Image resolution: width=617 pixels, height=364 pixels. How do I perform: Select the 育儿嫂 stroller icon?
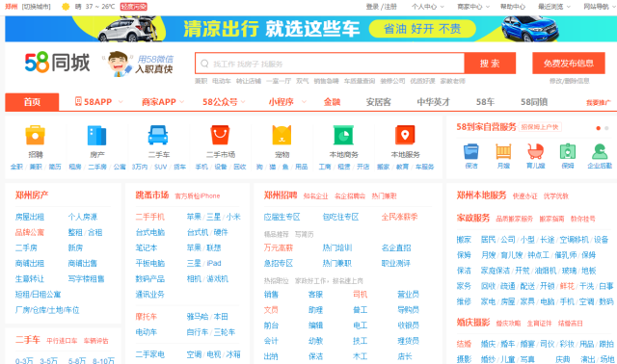coord(536,151)
